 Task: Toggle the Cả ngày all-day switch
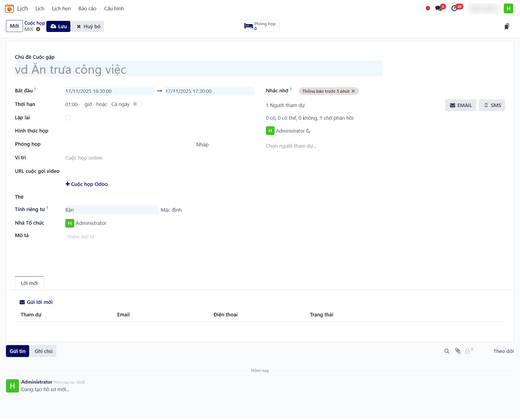[137, 104]
